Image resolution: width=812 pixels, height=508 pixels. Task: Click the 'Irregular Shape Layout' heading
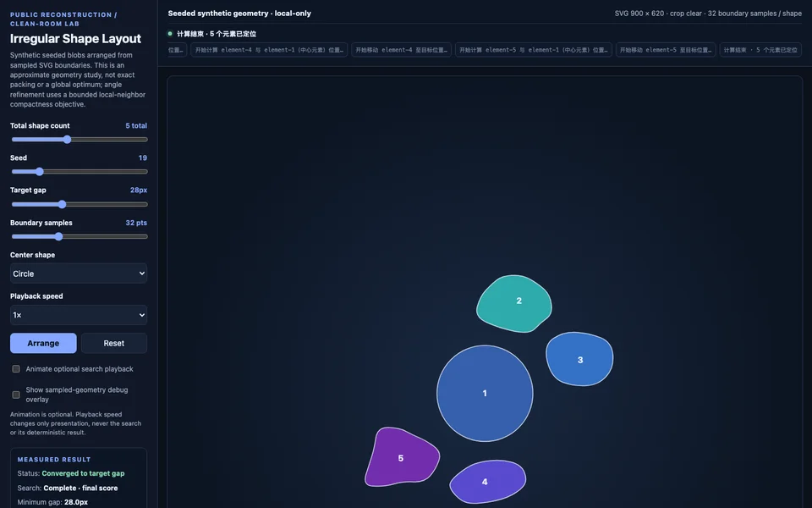(x=75, y=39)
